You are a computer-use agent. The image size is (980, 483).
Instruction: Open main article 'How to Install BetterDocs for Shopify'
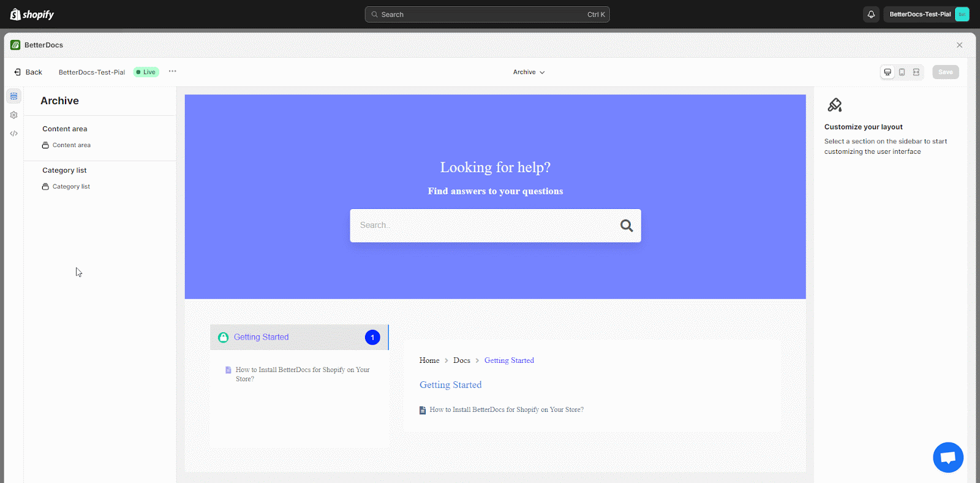507,409
